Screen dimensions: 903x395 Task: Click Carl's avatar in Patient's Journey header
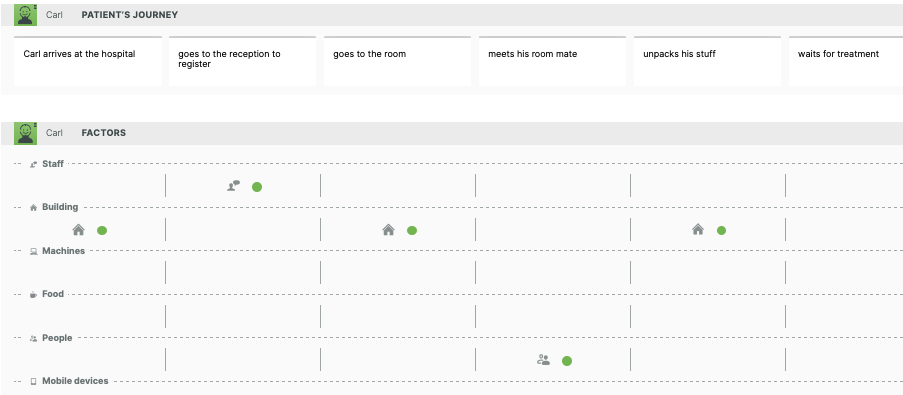click(25, 15)
